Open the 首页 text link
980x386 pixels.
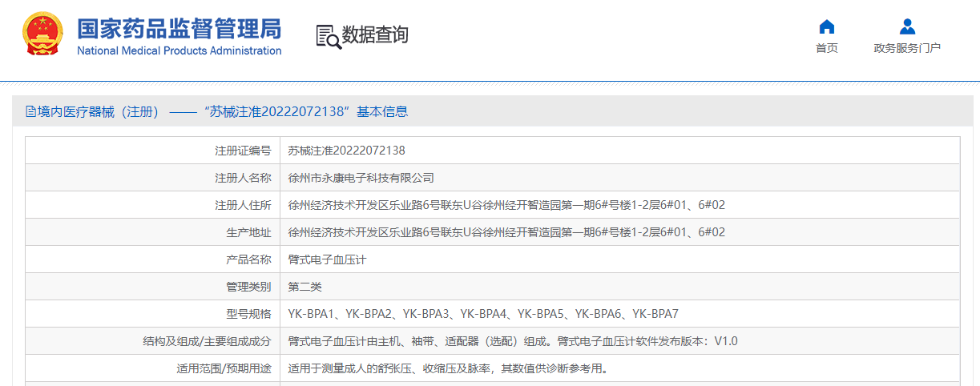pos(826,48)
